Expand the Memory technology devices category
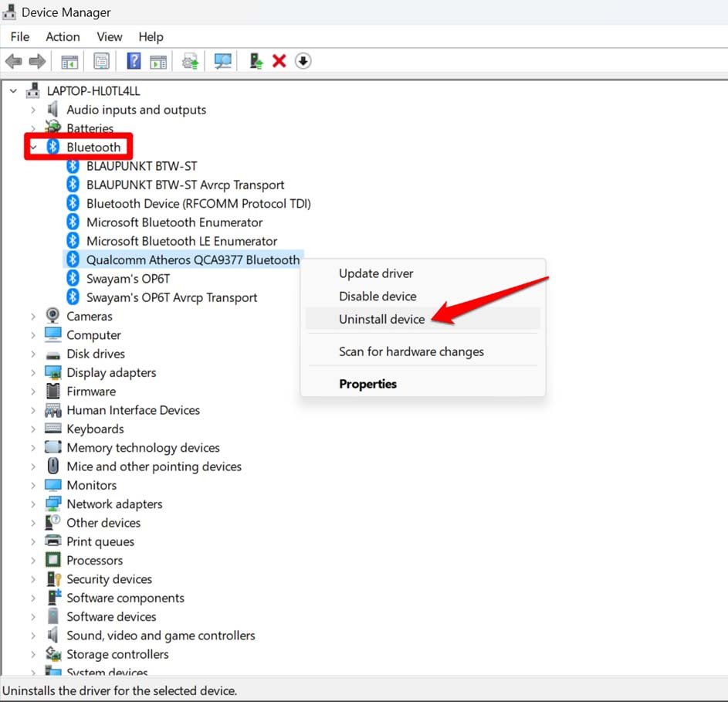This screenshot has width=728, height=702. (x=33, y=448)
